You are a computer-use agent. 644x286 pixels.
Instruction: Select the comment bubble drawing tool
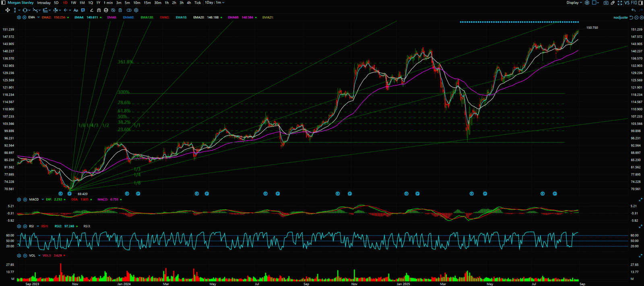pyautogui.click(x=83, y=10)
